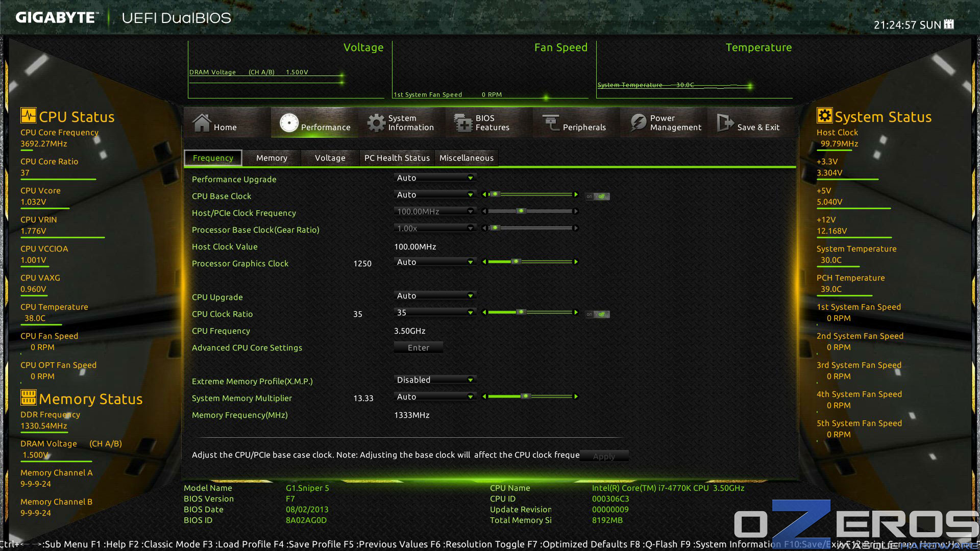Open the CPU Upgrade dropdown

pos(435,295)
